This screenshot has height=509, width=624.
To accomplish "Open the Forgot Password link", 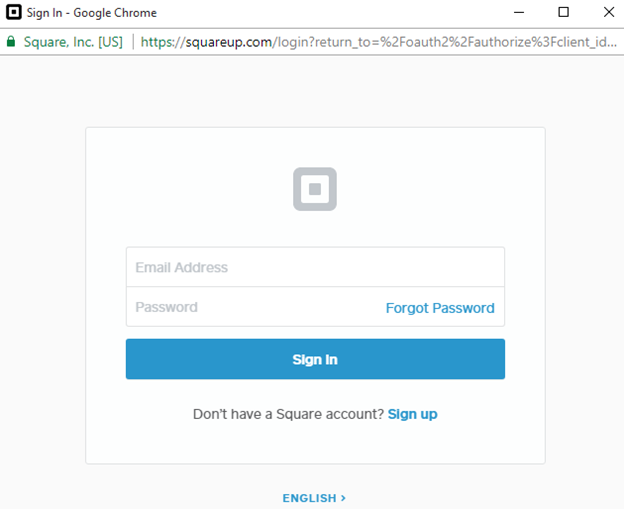I will [x=440, y=308].
